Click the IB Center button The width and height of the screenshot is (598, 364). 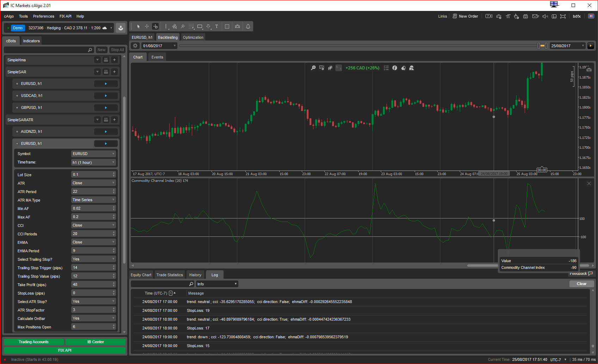tap(96, 342)
